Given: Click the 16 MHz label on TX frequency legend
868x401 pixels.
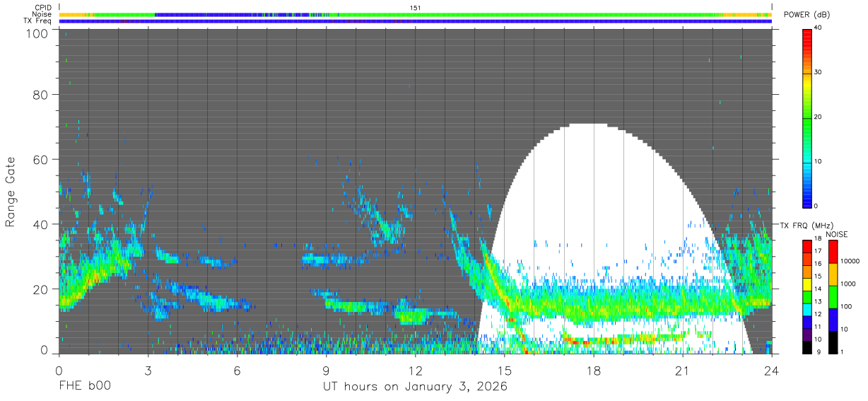Looking at the screenshot, I should [819, 263].
